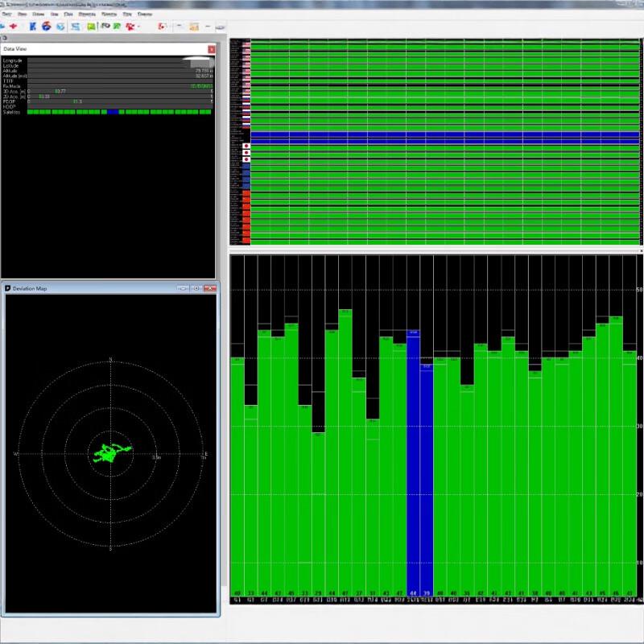Click the blue segment in the Satellites row
The height and width of the screenshot is (644, 644).
pos(113,112)
